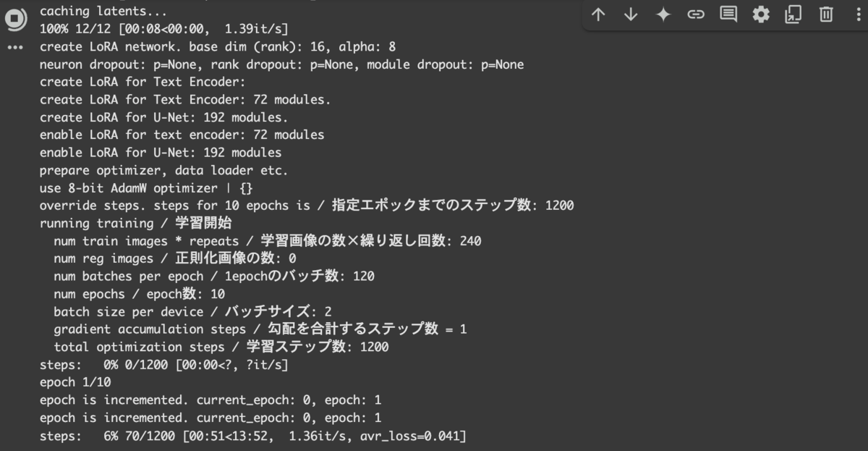The height and width of the screenshot is (451, 868).
Task: Add a comment to the cell
Action: coord(728,14)
